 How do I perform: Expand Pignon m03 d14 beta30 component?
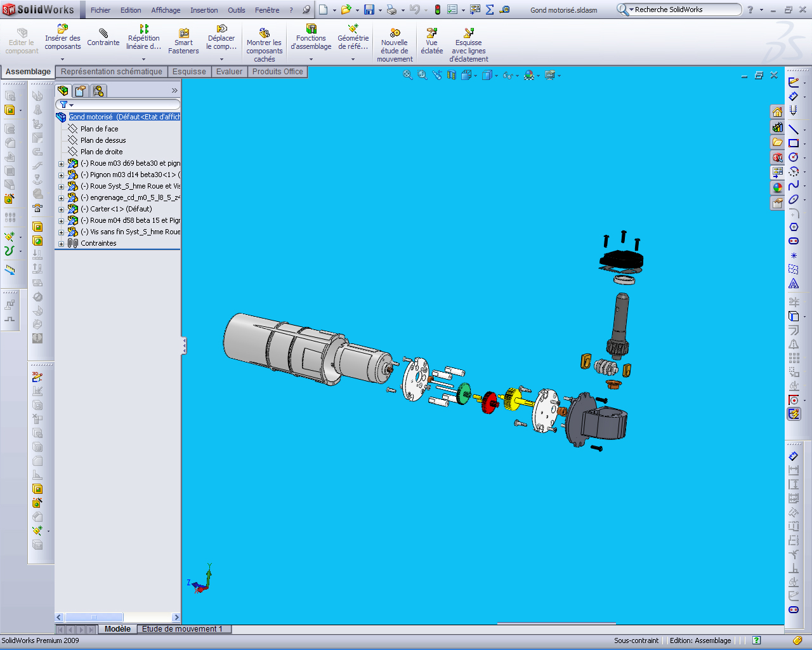click(61, 175)
